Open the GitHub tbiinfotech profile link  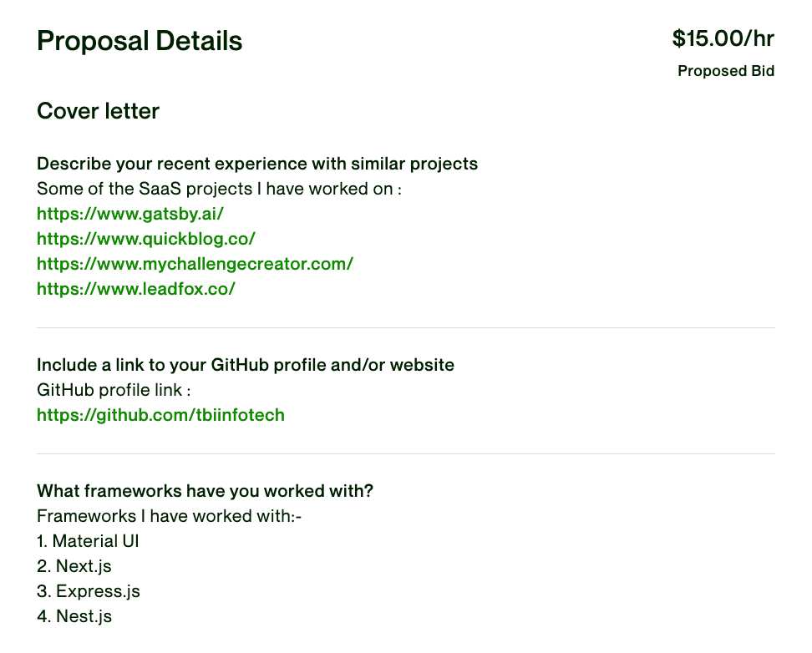pyautogui.click(x=160, y=415)
